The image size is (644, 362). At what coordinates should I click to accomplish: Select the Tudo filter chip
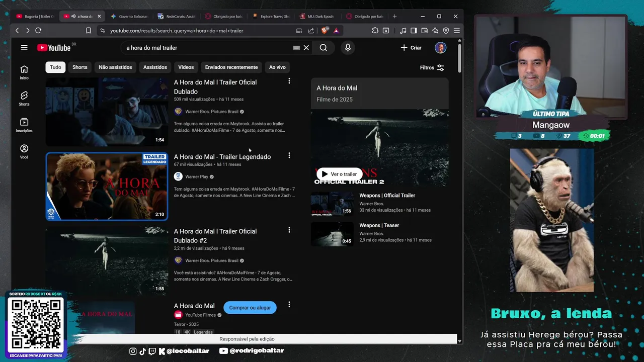[55, 67]
